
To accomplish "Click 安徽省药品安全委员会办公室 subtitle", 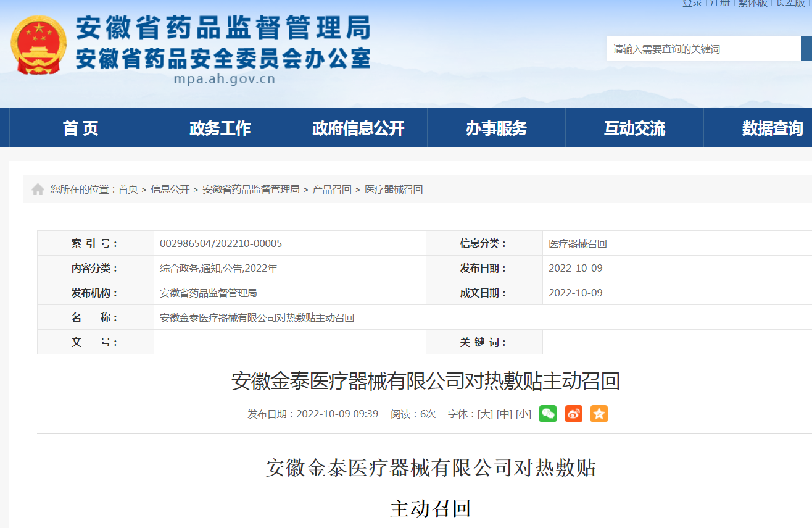I will [x=223, y=57].
